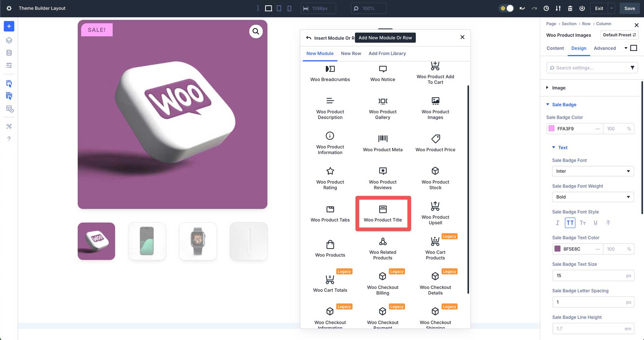Save the theme builder layout

click(x=629, y=8)
